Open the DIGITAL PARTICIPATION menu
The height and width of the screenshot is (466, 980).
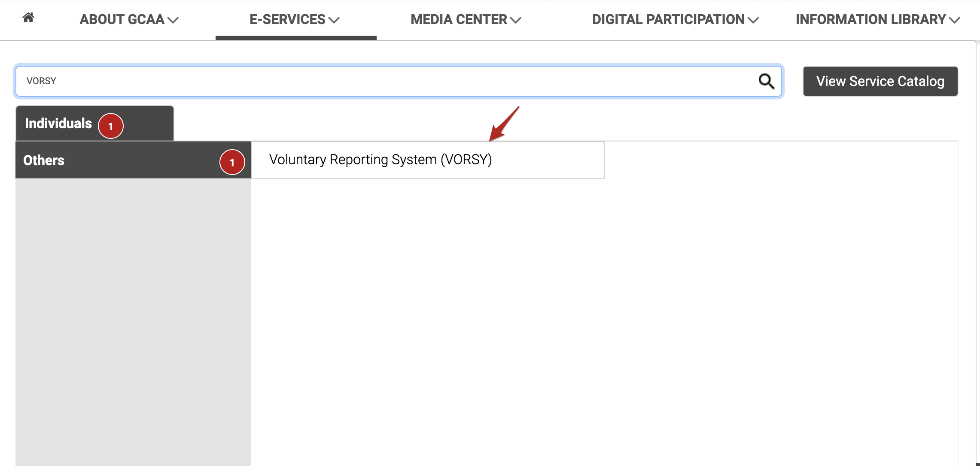[676, 19]
